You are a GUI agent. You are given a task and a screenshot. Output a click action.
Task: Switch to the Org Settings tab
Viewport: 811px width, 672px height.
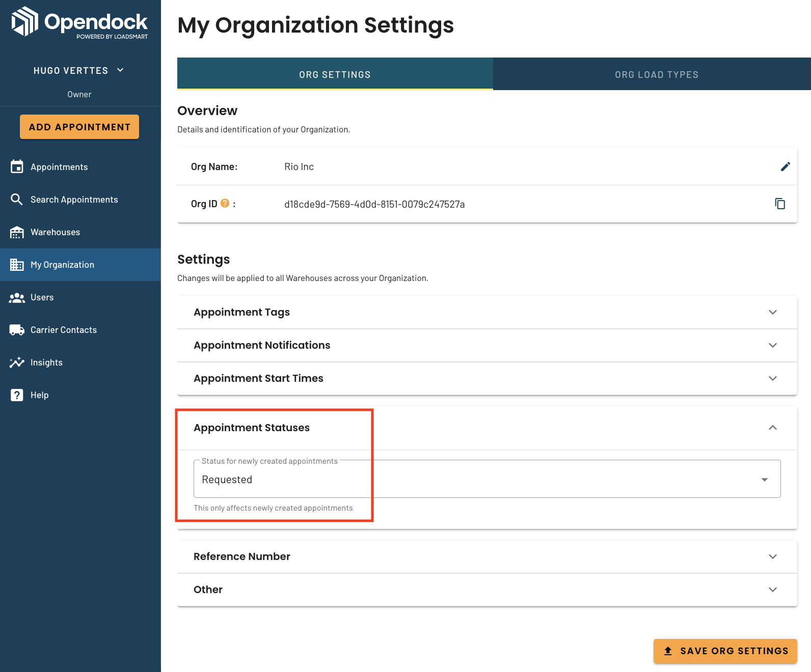click(x=335, y=74)
